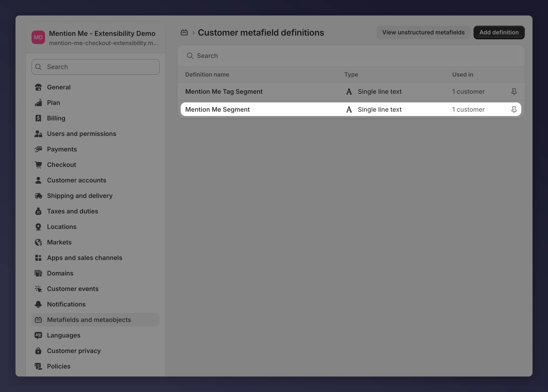Click the Checkout cart icon

[38, 165]
